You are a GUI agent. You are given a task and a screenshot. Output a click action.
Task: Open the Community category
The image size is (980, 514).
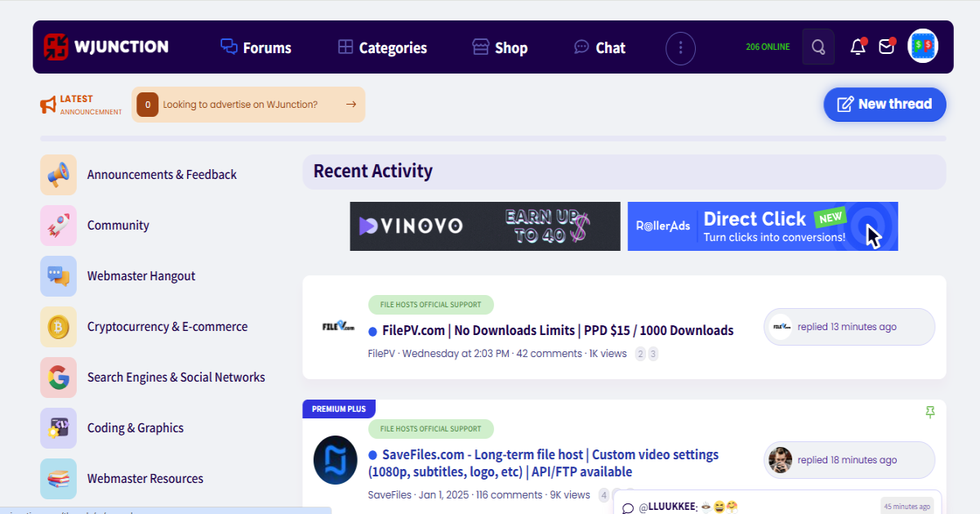point(118,226)
